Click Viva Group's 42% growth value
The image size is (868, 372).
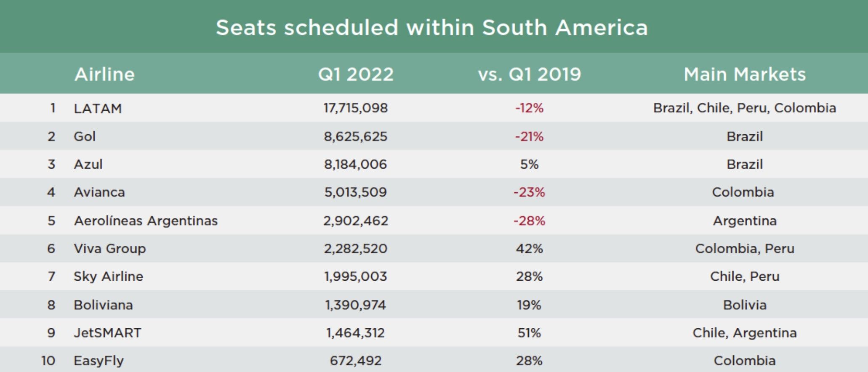tap(529, 249)
